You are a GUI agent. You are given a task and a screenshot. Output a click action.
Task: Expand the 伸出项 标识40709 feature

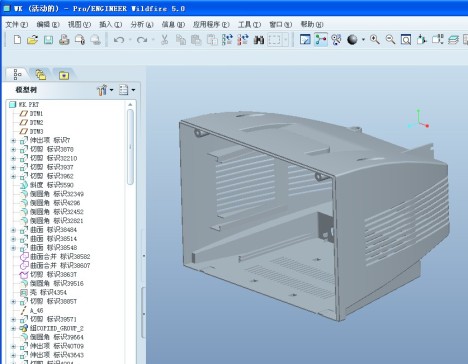click(x=14, y=346)
